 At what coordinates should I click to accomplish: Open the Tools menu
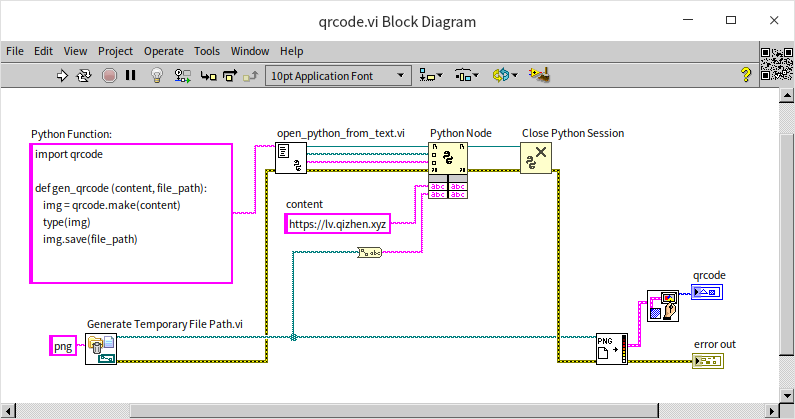coord(207,51)
